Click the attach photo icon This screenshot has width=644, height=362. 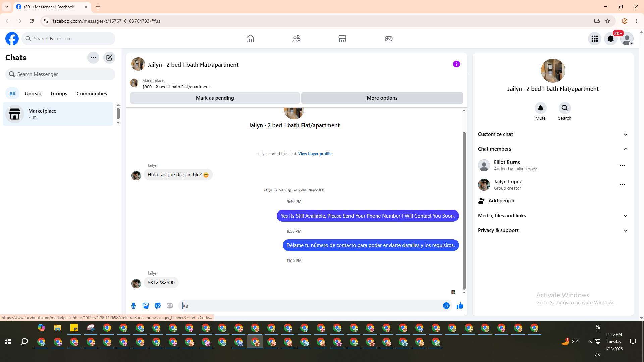[x=146, y=306]
